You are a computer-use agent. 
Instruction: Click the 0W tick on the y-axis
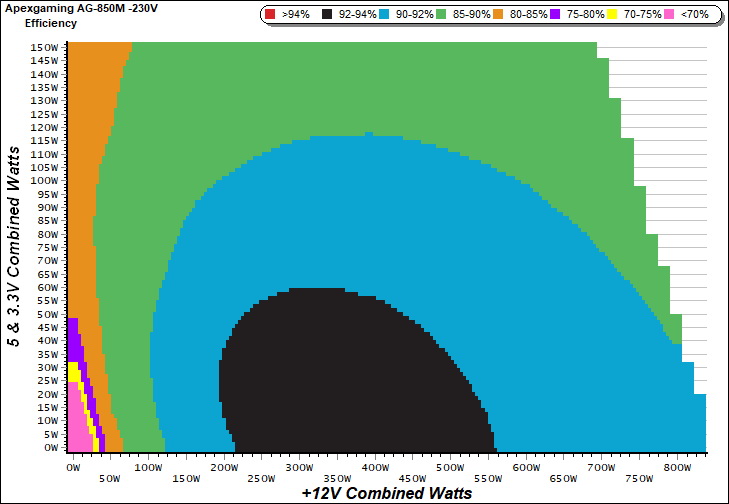pyautogui.click(x=50, y=447)
